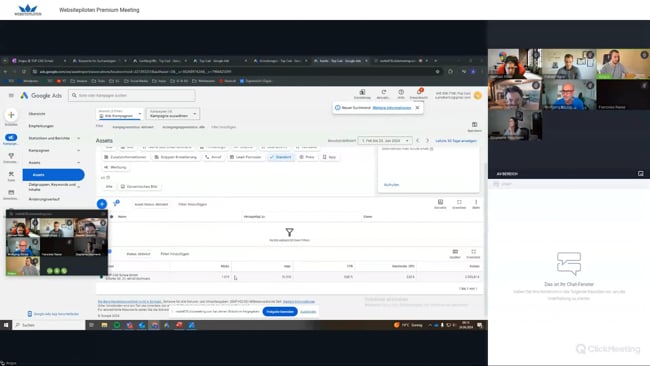Select the Anruf asset type chip
The width and height of the screenshot is (650, 366).
click(x=213, y=157)
